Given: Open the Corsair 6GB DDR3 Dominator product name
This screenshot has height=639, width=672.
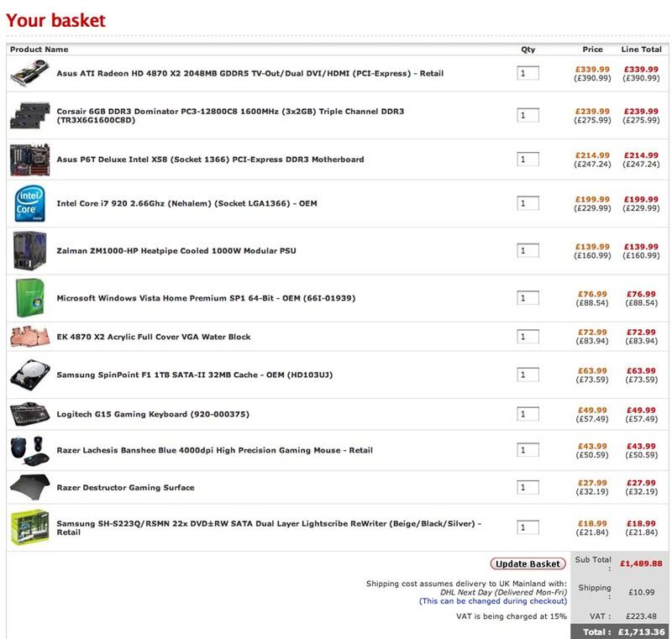Looking at the screenshot, I should click(230, 116).
